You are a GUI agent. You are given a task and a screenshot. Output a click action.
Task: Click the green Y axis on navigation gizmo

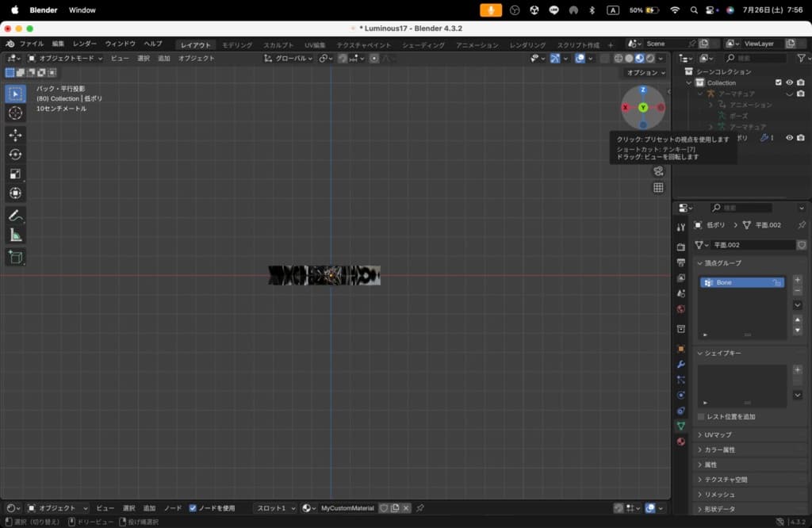(643, 107)
